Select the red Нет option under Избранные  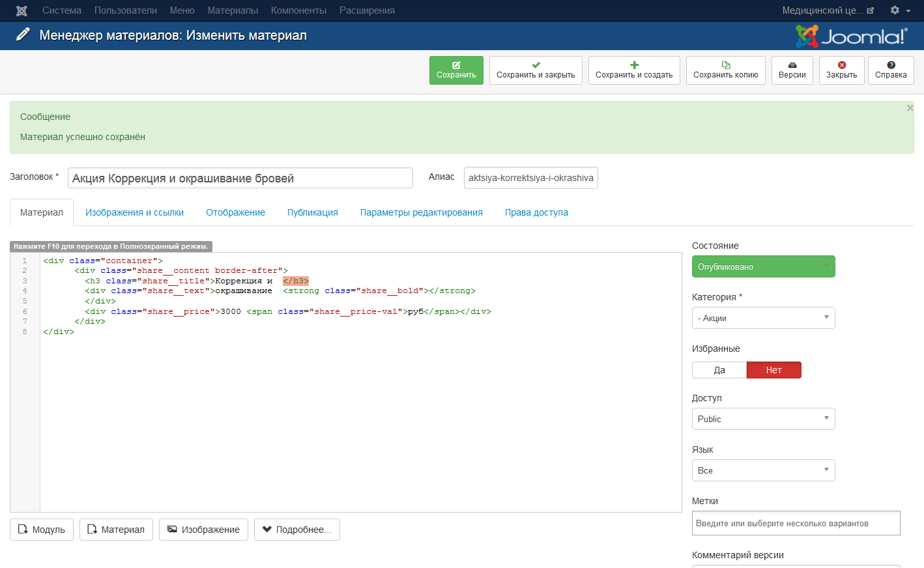tap(773, 370)
